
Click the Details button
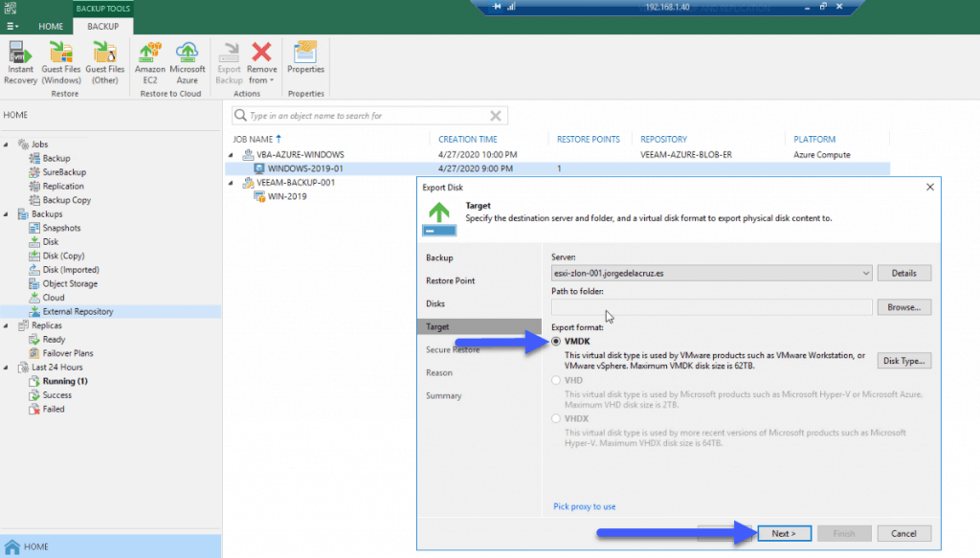click(903, 273)
